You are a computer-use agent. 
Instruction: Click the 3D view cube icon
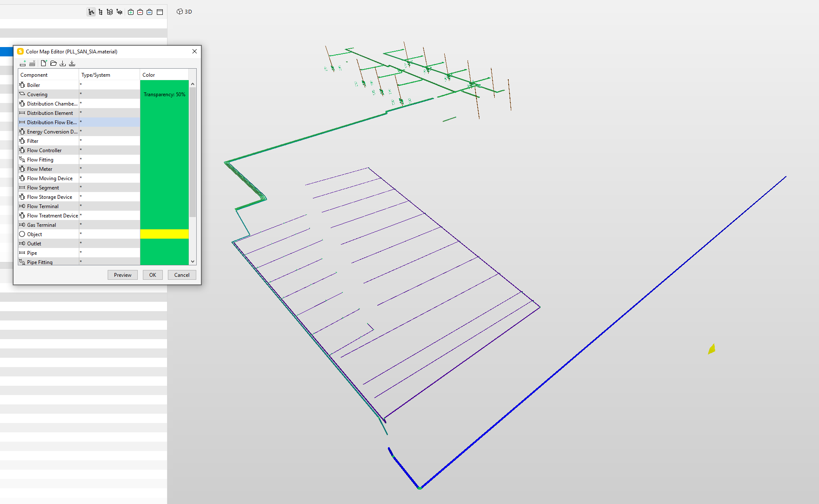click(x=180, y=11)
